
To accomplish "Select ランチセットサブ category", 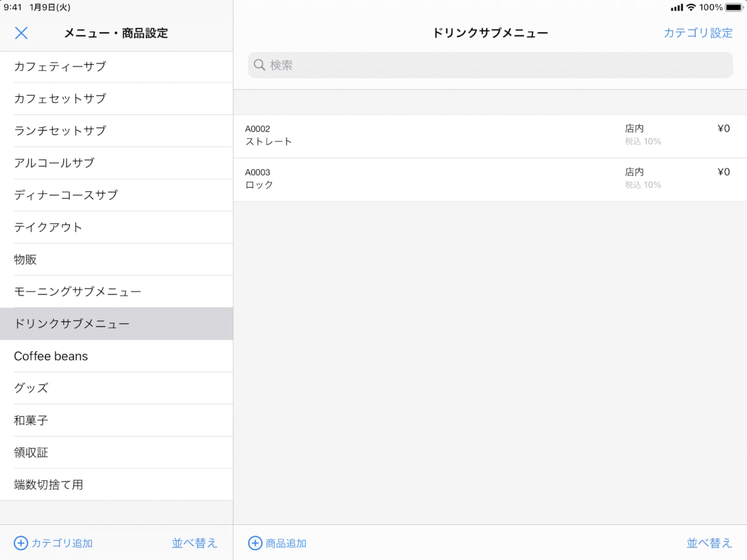I will pyautogui.click(x=117, y=131).
